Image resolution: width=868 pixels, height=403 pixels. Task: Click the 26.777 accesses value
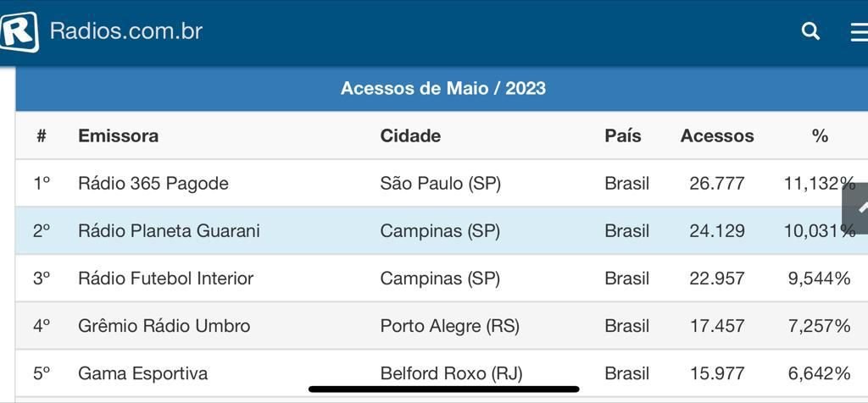click(717, 183)
